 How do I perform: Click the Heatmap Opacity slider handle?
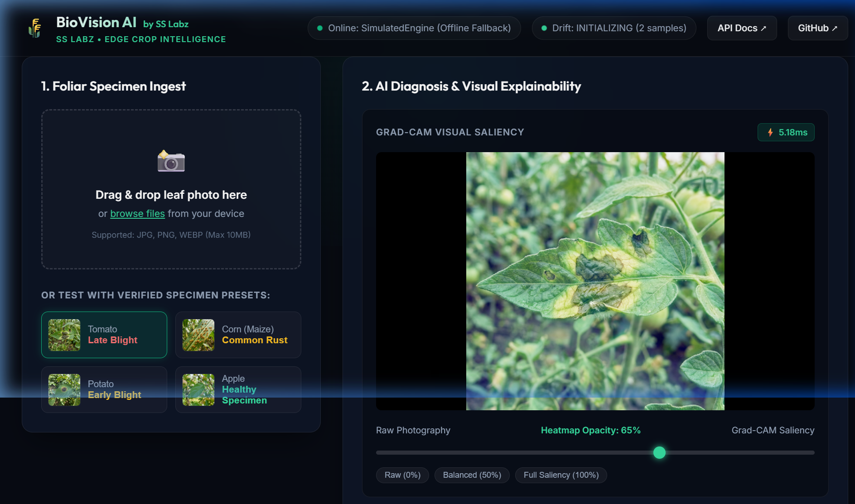[x=659, y=452]
